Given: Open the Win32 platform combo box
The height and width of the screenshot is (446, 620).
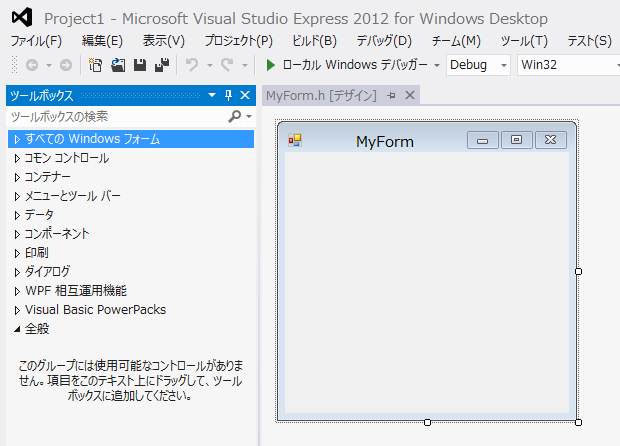Looking at the screenshot, I should point(569,65).
